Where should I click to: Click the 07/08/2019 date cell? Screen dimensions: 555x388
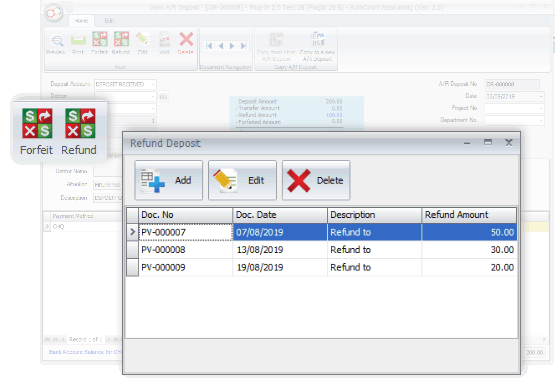pyautogui.click(x=280, y=232)
